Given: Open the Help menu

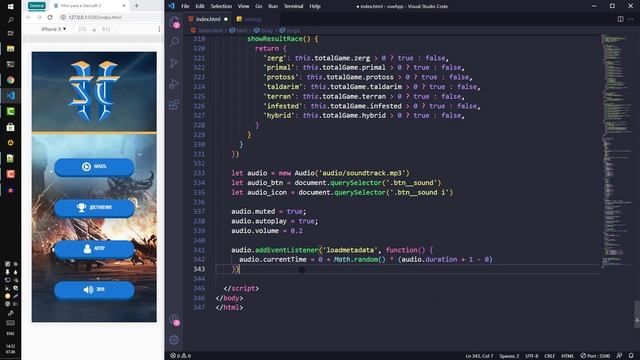Looking at the screenshot, I should tap(315, 6).
